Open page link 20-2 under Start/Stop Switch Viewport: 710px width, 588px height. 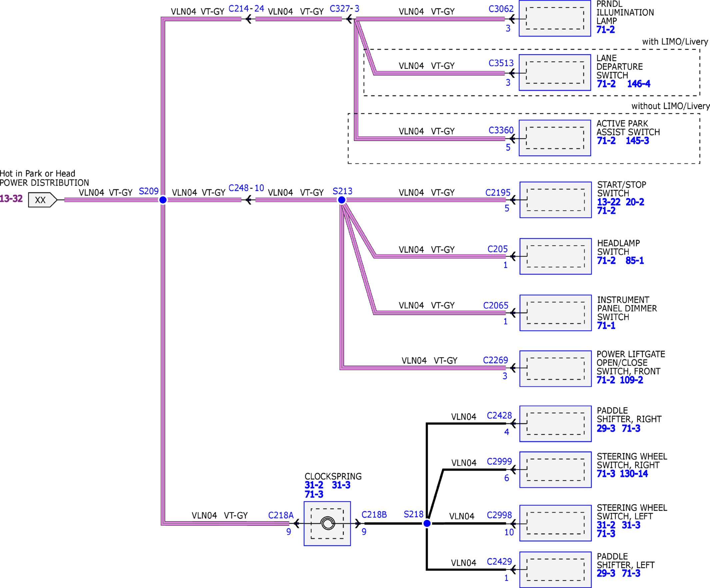[635, 202]
